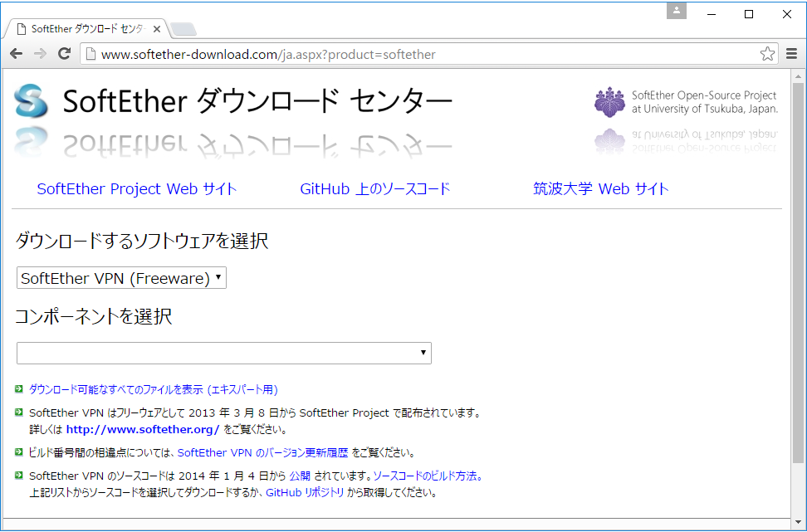The image size is (807, 532).
Task: Open the Chrome menu icon
Action: point(791,54)
